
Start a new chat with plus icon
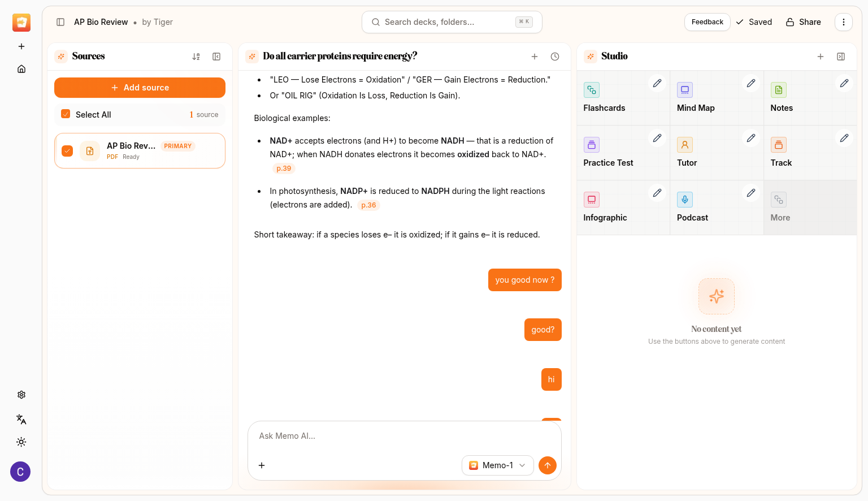coord(535,57)
